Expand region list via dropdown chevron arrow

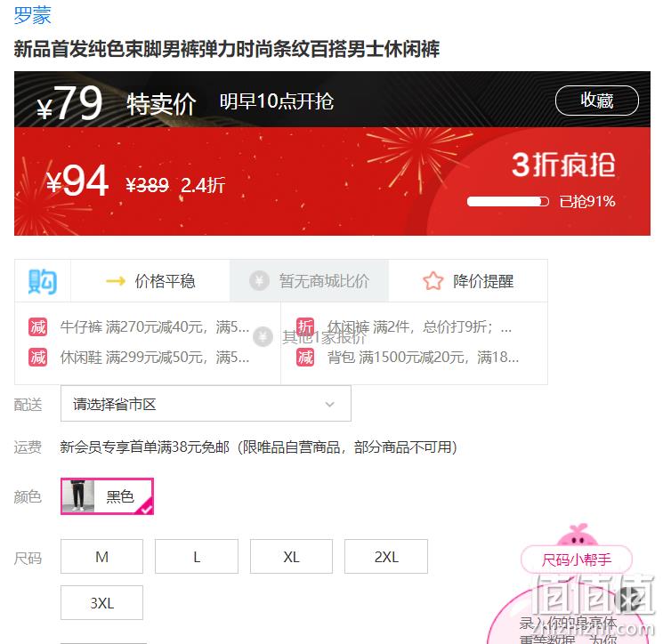(x=330, y=405)
